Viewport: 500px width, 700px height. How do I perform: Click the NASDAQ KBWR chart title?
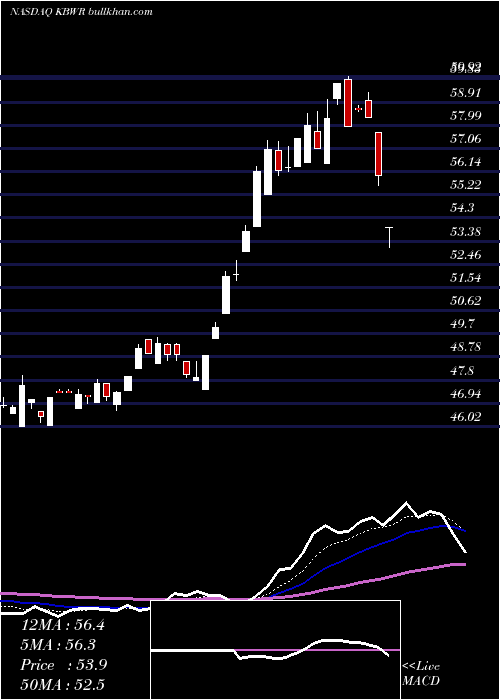(81, 11)
